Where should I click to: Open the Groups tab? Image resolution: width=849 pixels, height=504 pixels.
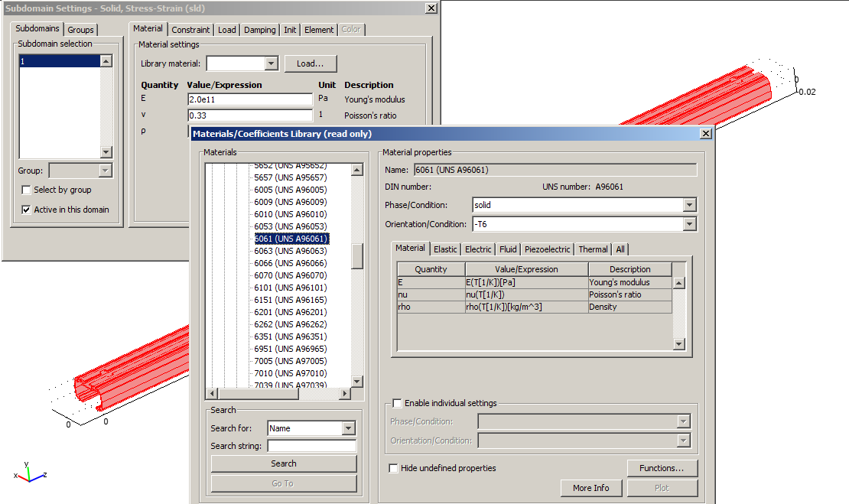[x=80, y=30]
